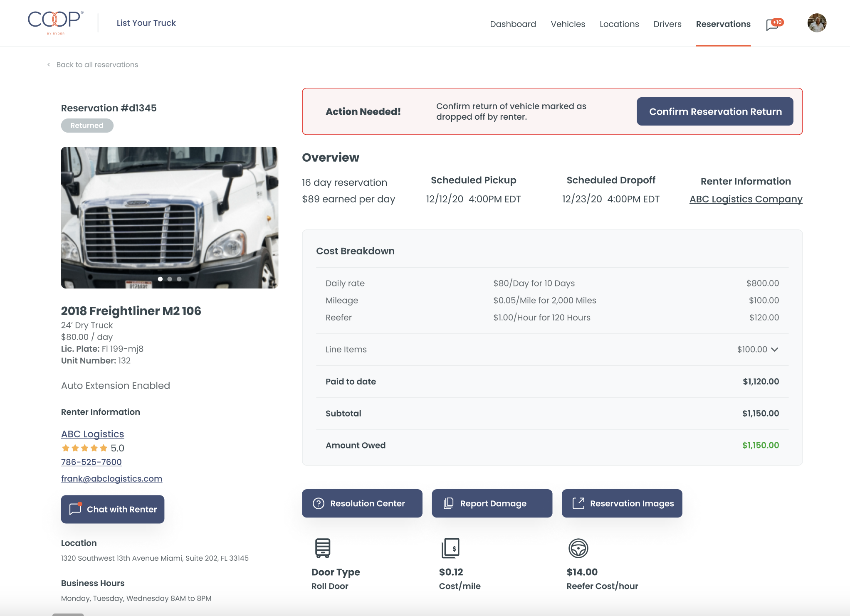The height and width of the screenshot is (616, 850).
Task: Open the Resolution Center
Action: (362, 503)
